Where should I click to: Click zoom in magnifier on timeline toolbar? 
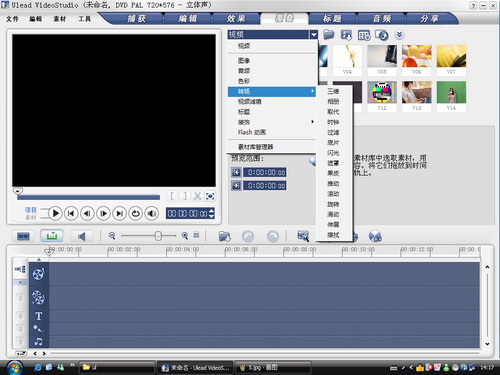point(185,236)
